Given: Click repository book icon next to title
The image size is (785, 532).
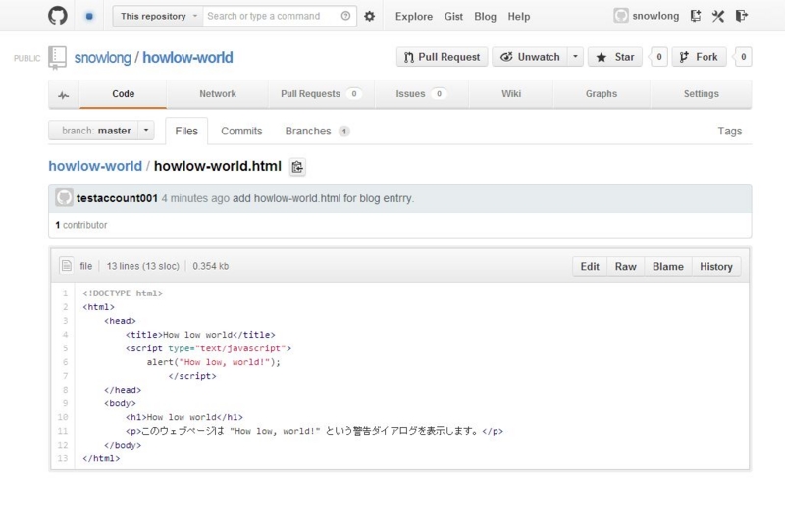Looking at the screenshot, I should [x=57, y=58].
